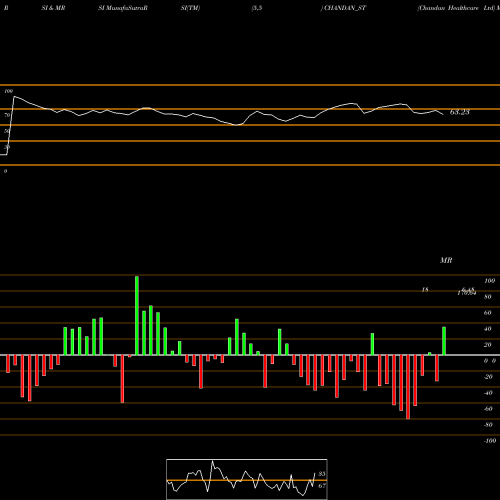Open the mini RSI overview thumbnail
Image resolution: width=500 pixels, height=500 pixels.
(247, 479)
